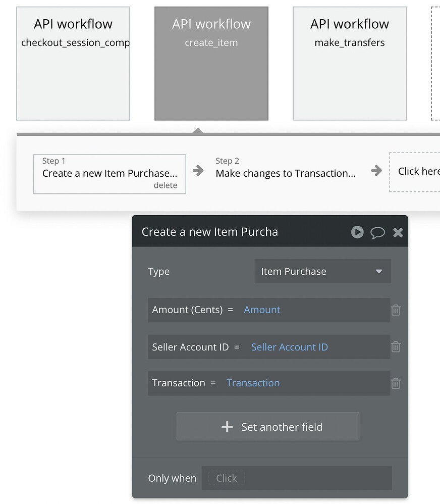Screen dimensions: 440x504
Task: Delete the Transaction field with its trash icon
Action: click(x=396, y=383)
